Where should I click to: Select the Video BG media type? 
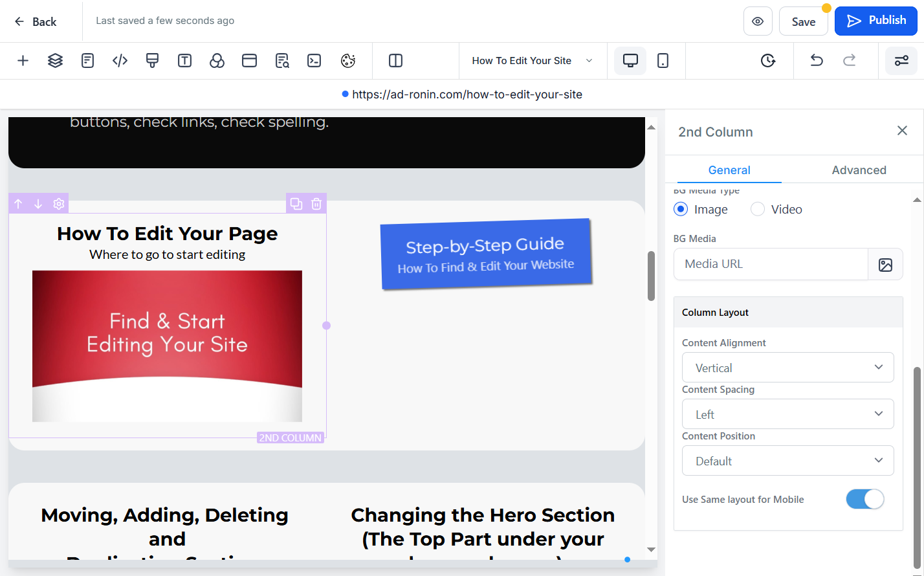(x=758, y=209)
